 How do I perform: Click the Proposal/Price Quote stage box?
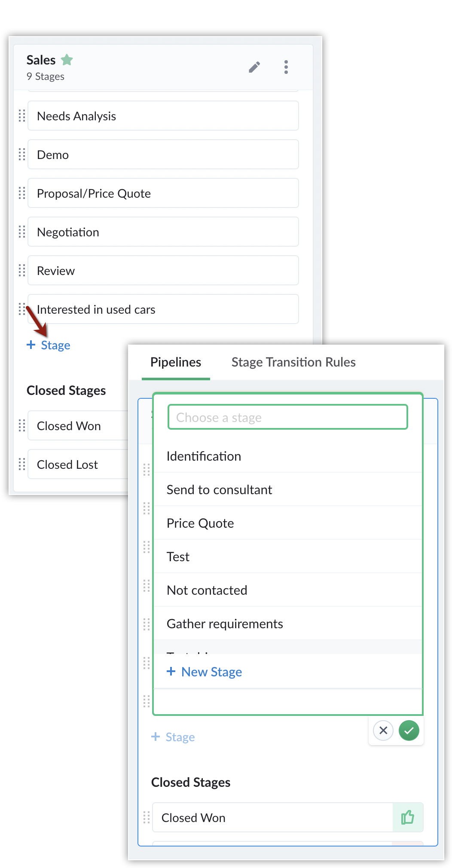tap(163, 193)
